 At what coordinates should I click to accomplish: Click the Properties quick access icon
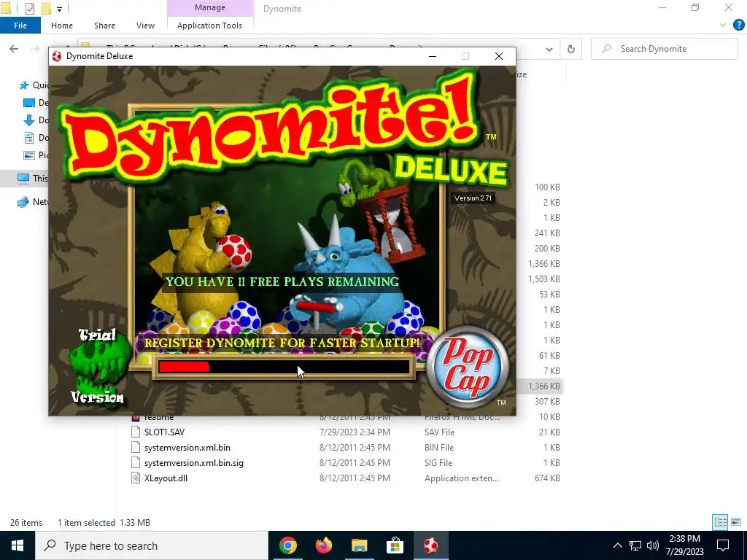(29, 8)
